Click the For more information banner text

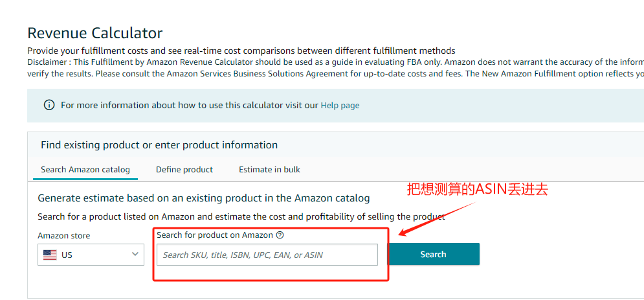tap(190, 105)
